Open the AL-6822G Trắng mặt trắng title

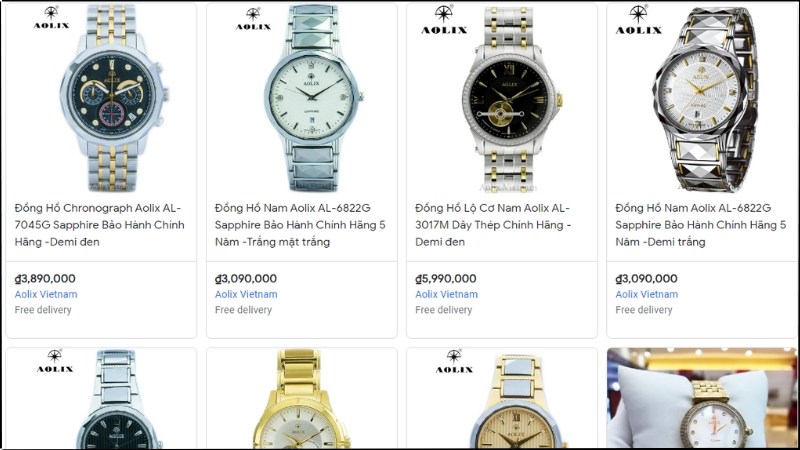300,225
